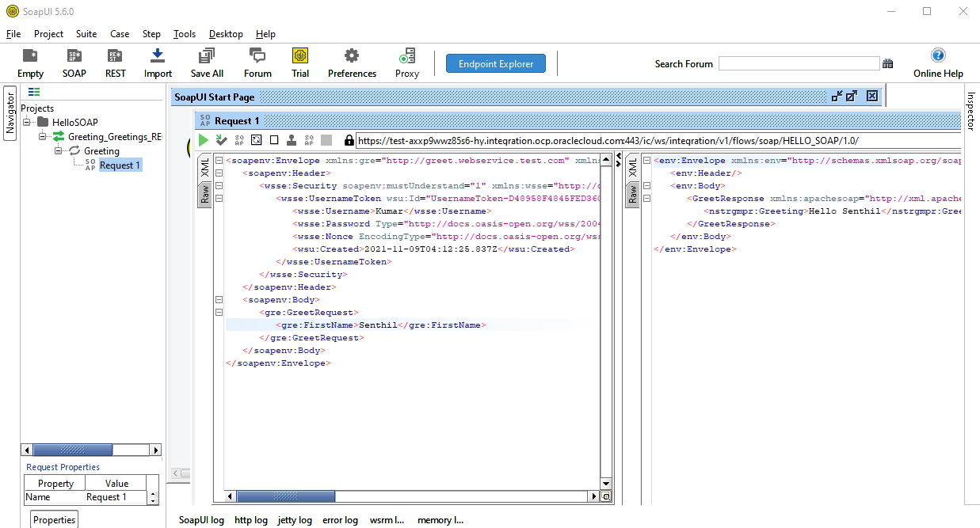Create a new REST project
This screenshot has height=528, width=980.
(x=115, y=56)
